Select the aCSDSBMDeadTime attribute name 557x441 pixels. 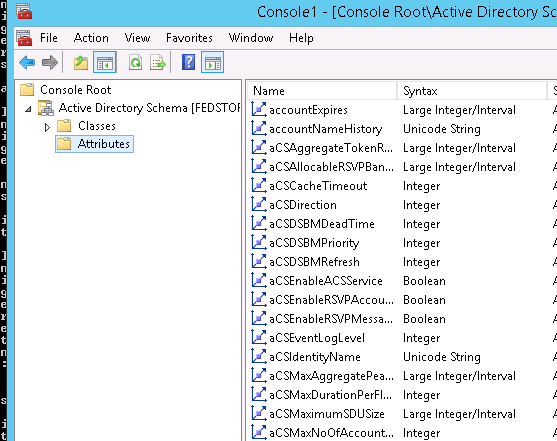coord(322,224)
